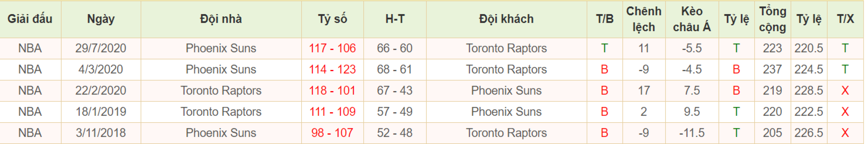
Task: Click the 'Giải đấu' column header
Action: 30,19
